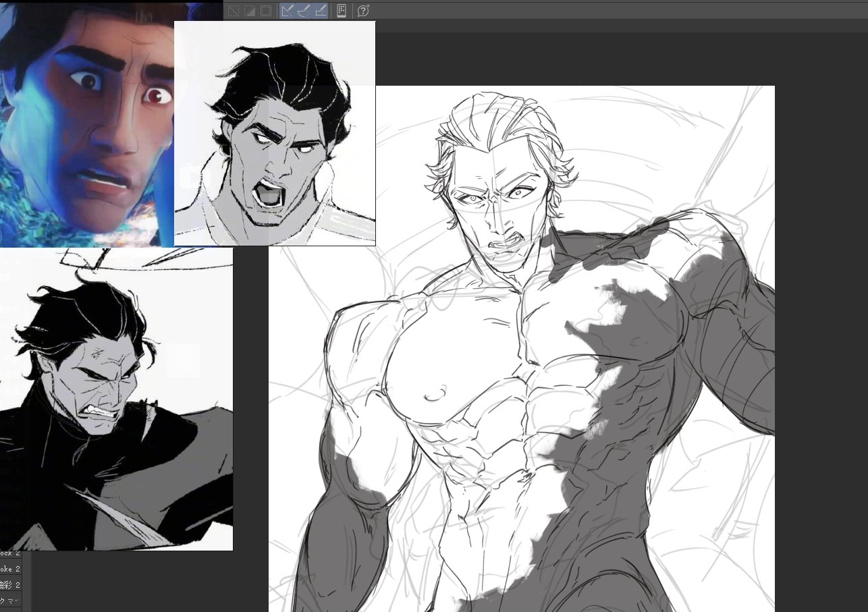Viewport: 868px width, 612px height.
Task: Click the Deselect dashed-square icon
Action: [234, 11]
